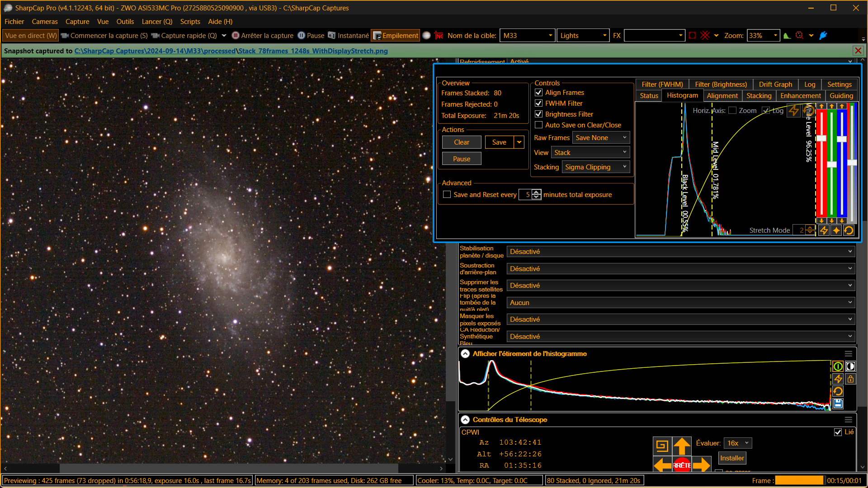Open the saved snapshot file path link

(x=231, y=51)
